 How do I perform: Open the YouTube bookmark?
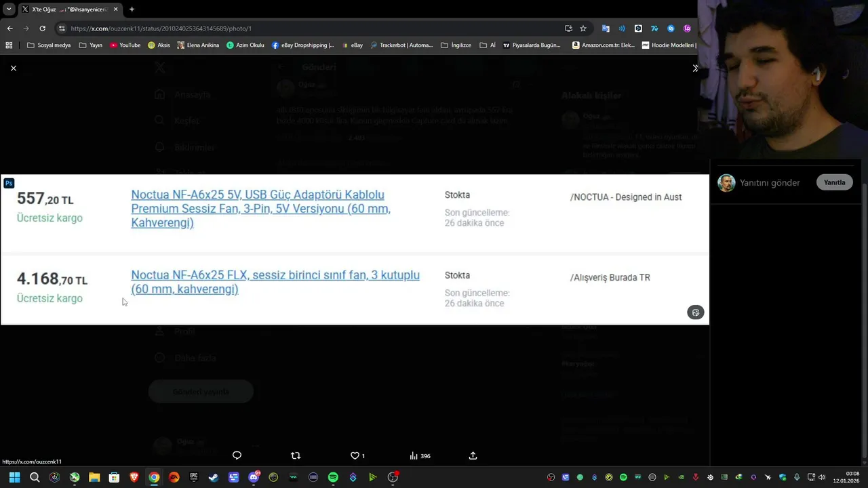click(x=125, y=45)
